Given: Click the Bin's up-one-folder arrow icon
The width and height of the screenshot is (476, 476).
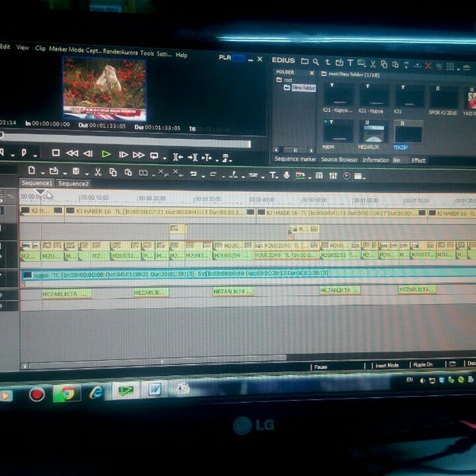Looking at the screenshot, I should pos(328,62).
